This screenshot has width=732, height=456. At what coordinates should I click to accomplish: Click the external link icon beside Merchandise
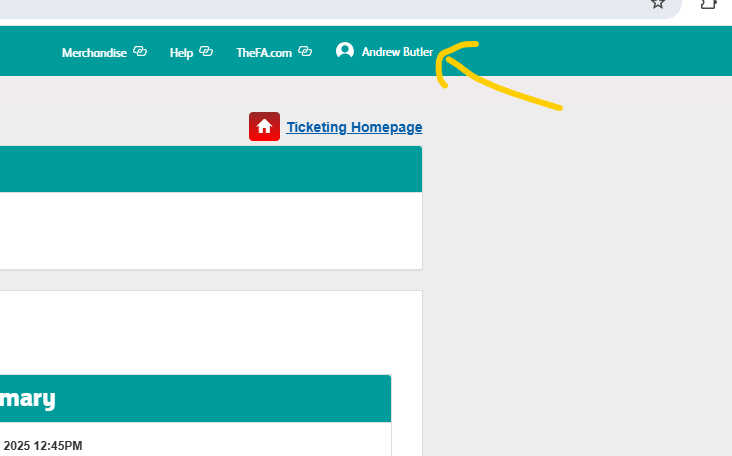tap(140, 51)
